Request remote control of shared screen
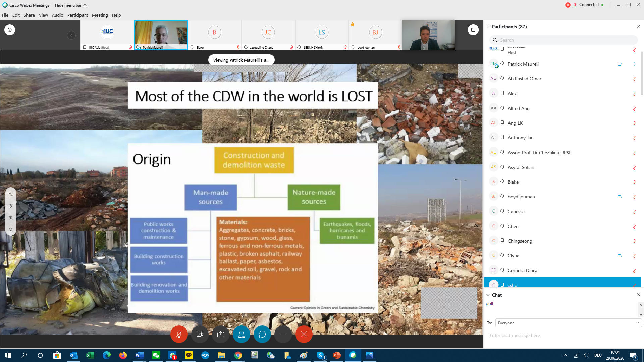Image resolution: width=644 pixels, height=362 pixels. tap(11, 206)
